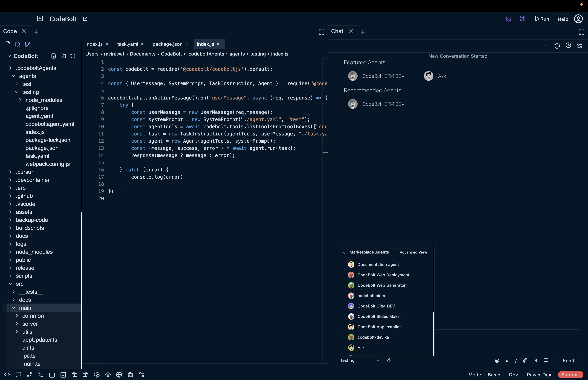Image resolution: width=588 pixels, height=380 pixels.
Task: Refresh the CodeBolt file tree
Action: point(73,56)
